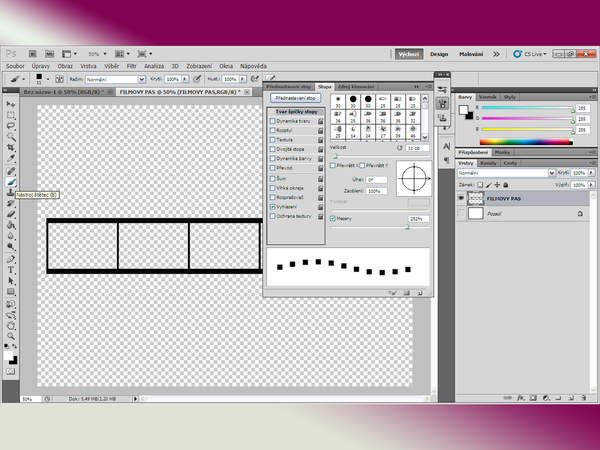Click the airbrush icon in options bar
The image size is (600, 450).
pyautogui.click(x=256, y=78)
